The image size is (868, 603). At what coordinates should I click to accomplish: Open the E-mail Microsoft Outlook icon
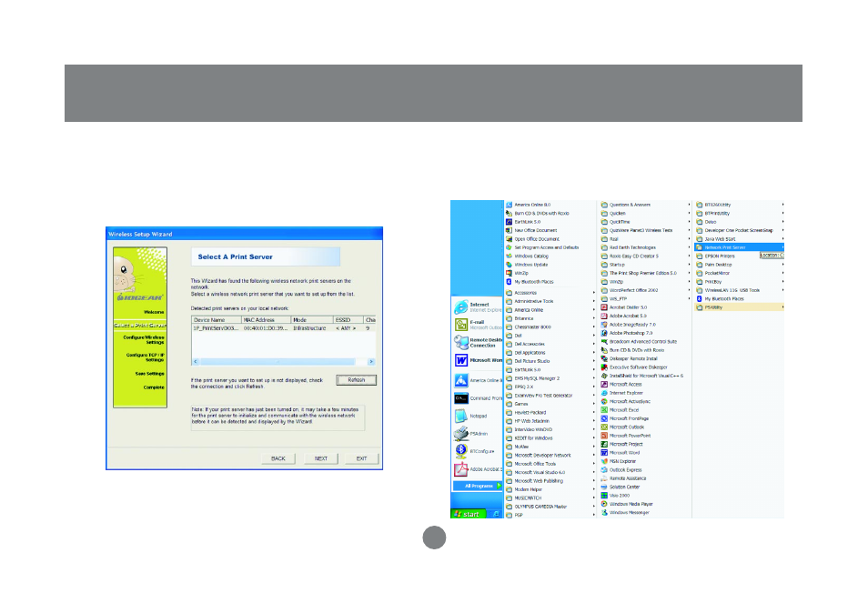[x=460, y=325]
